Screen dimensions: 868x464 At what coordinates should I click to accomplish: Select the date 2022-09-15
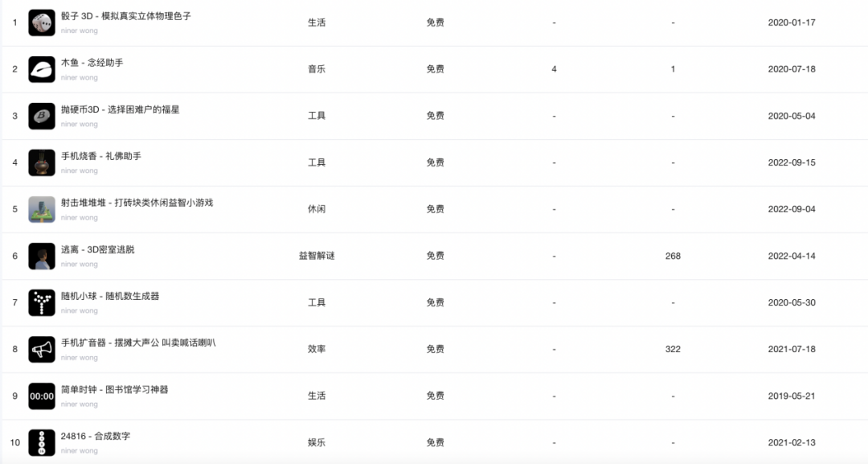click(x=792, y=162)
